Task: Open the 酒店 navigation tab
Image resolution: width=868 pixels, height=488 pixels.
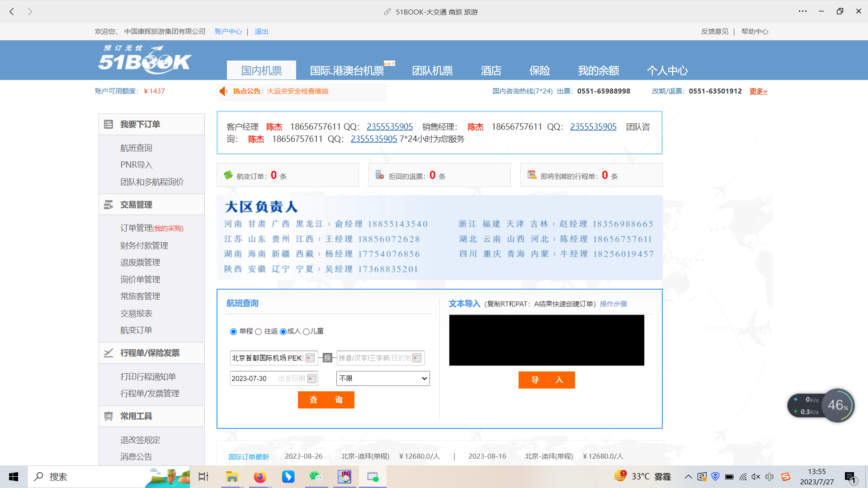Action: click(x=491, y=70)
